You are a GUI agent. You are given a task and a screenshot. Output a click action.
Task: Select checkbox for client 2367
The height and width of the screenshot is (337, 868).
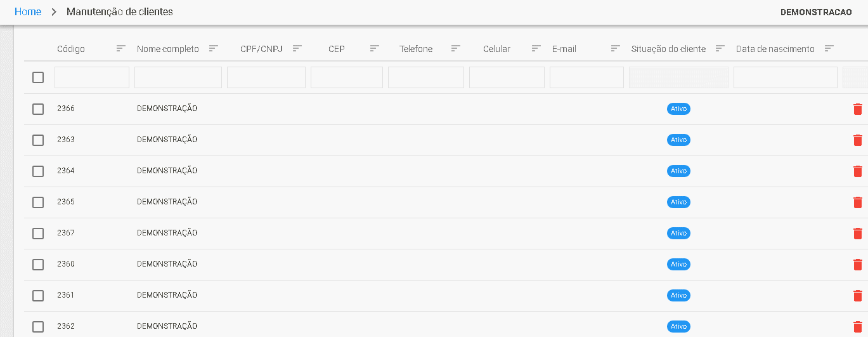[38, 234]
